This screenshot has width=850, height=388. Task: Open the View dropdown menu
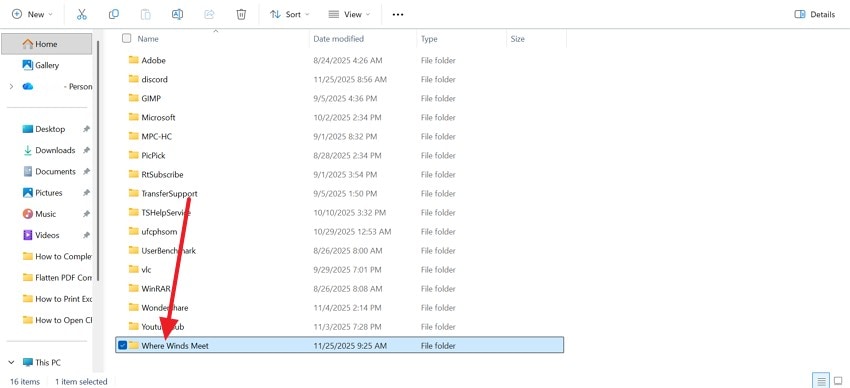349,15
